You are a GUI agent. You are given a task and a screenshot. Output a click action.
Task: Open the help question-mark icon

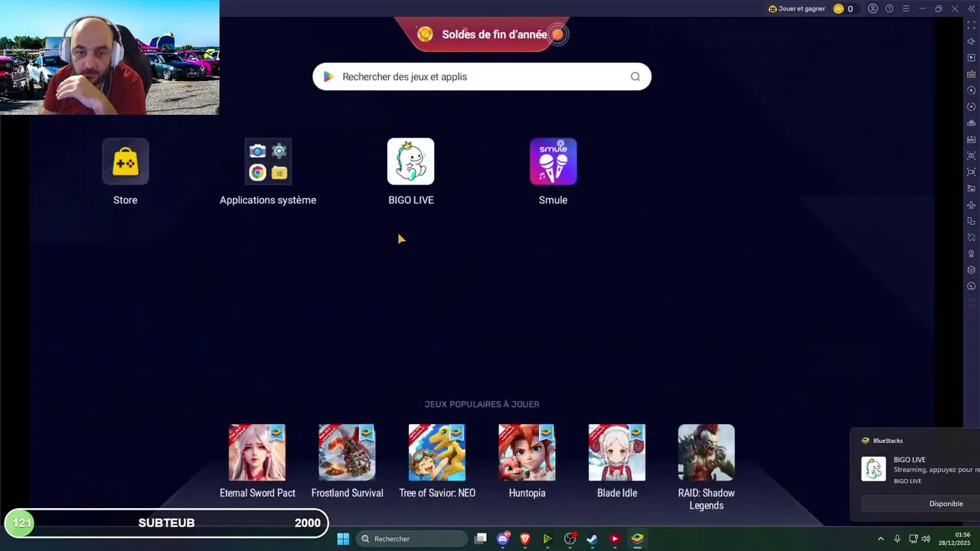[x=889, y=8]
